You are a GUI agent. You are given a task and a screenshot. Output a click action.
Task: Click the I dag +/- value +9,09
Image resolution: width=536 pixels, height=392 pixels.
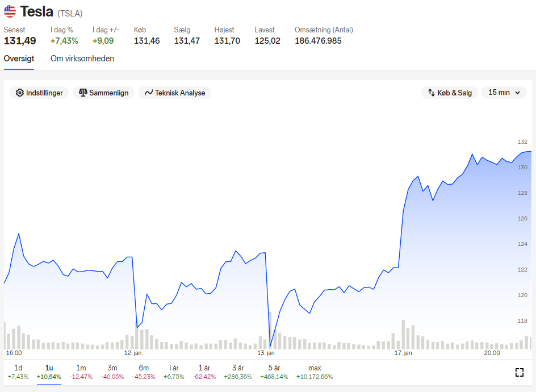(103, 41)
